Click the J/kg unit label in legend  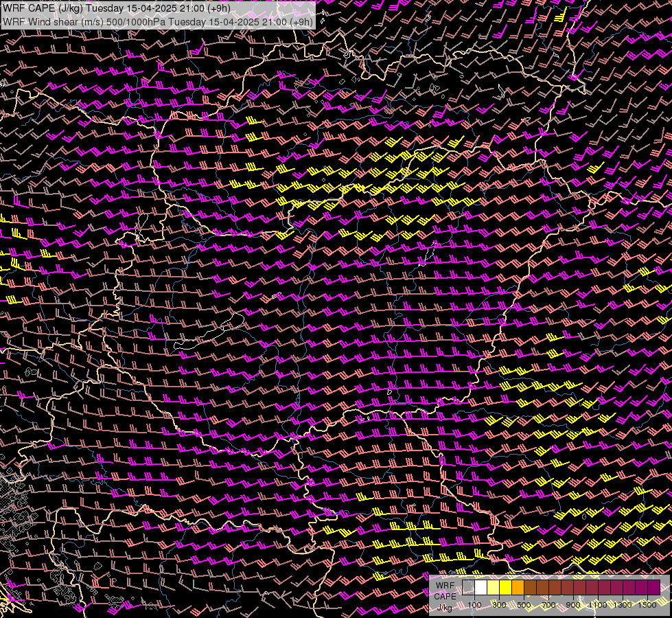coord(444,607)
